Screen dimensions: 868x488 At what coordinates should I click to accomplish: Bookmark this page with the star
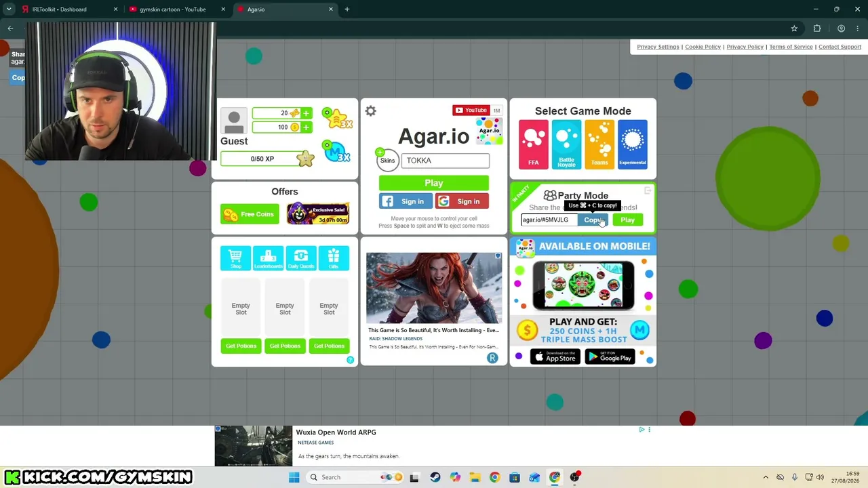(x=794, y=28)
